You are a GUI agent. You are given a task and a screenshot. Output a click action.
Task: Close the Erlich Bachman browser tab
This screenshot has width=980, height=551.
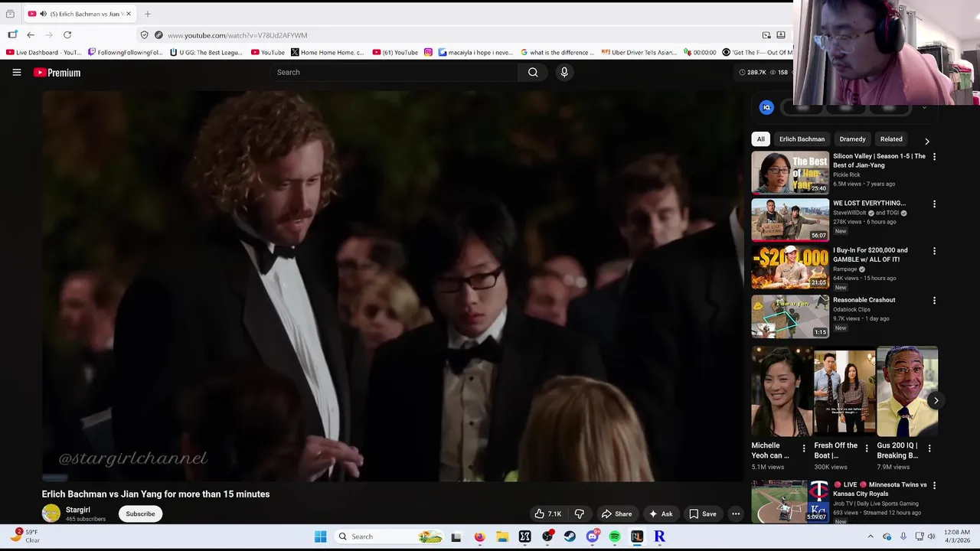[x=129, y=14]
